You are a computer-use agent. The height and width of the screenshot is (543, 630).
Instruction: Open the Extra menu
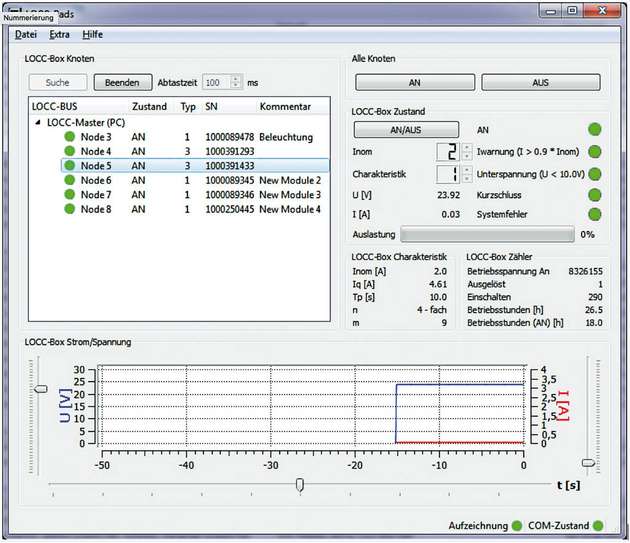[59, 35]
